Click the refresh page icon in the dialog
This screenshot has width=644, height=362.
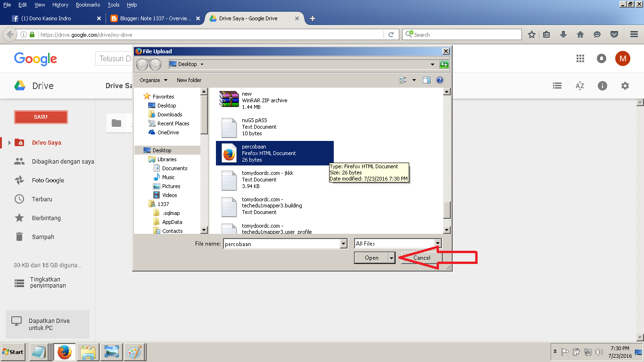coord(444,64)
